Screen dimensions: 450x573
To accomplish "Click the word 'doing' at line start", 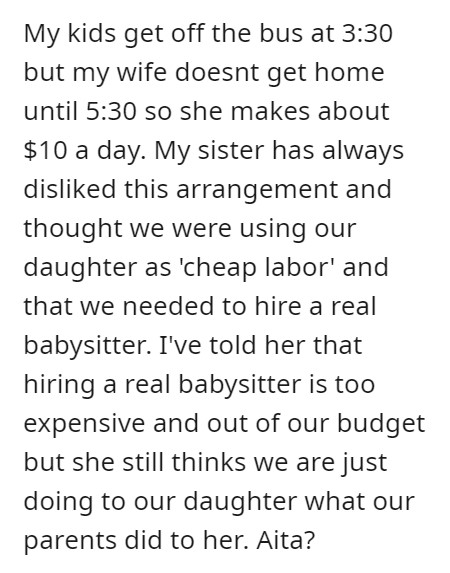I will pos(58,502).
